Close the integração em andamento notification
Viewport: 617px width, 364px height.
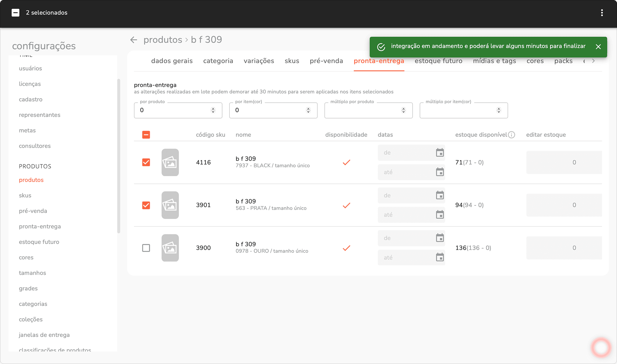pyautogui.click(x=598, y=47)
